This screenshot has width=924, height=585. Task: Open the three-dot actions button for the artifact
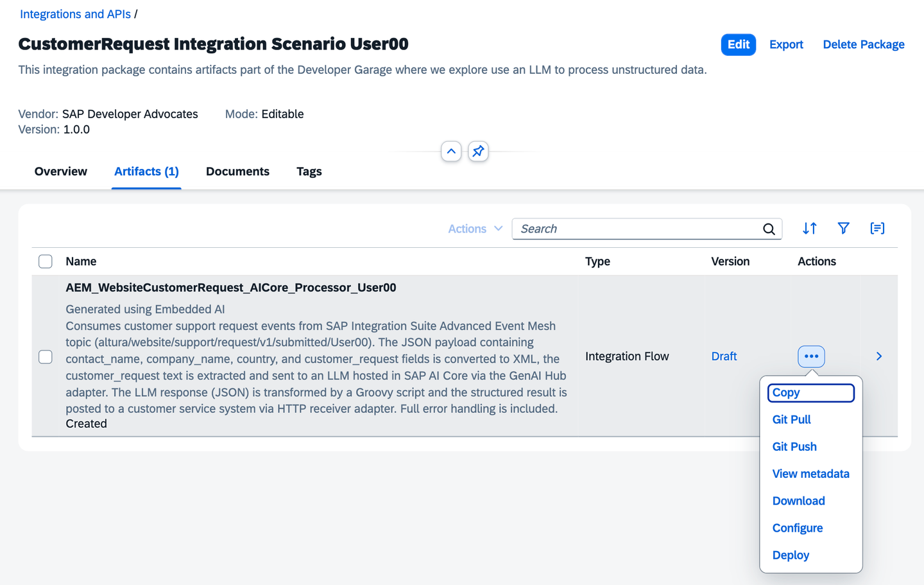coord(811,356)
